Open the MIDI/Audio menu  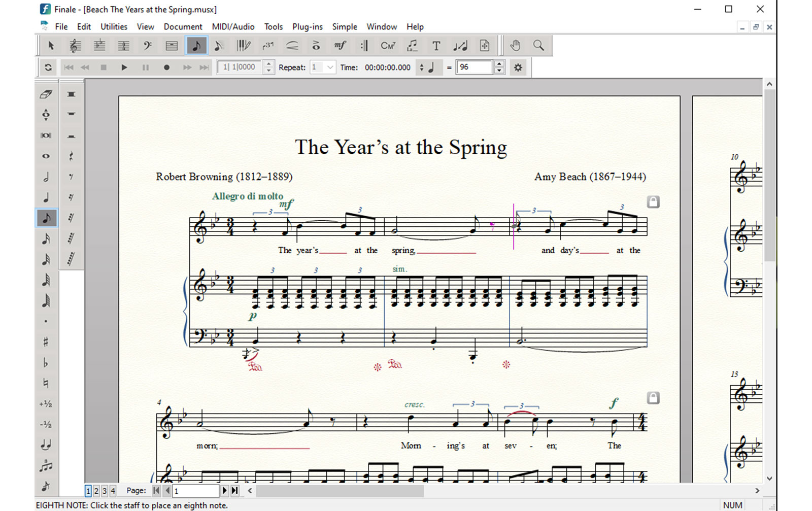click(233, 27)
